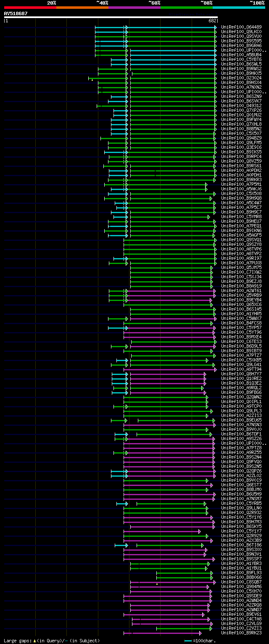Click the green ~80% identity legend segment
The image size is (269, 644).
pos(187,8)
